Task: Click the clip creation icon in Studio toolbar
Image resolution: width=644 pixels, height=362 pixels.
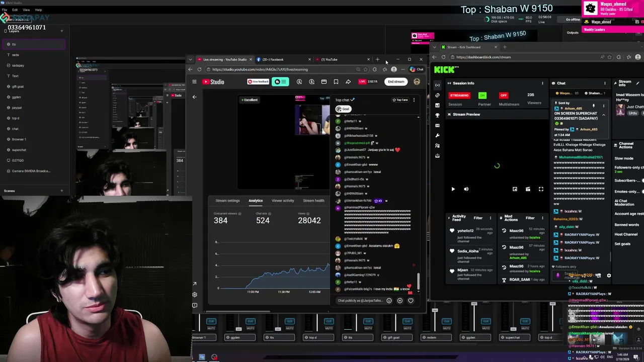Action: [x=324, y=81]
